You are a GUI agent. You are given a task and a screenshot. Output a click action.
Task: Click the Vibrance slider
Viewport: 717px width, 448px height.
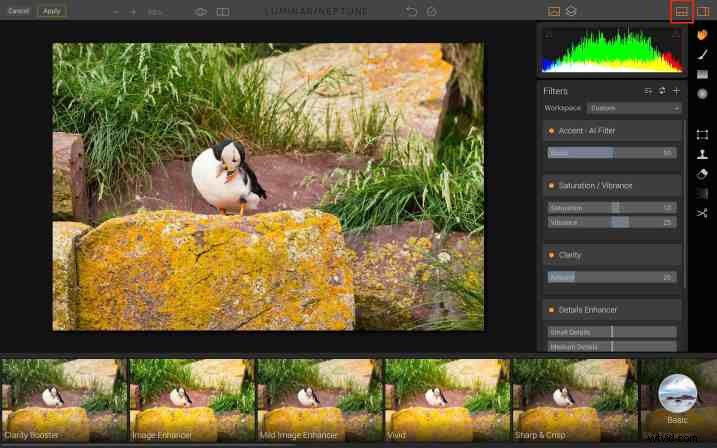612,223
